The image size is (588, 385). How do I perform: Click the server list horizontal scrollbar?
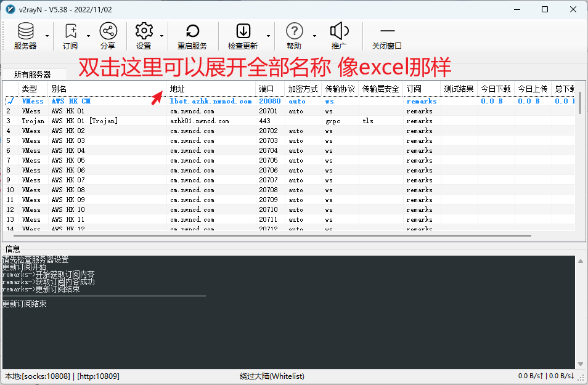pos(272,236)
